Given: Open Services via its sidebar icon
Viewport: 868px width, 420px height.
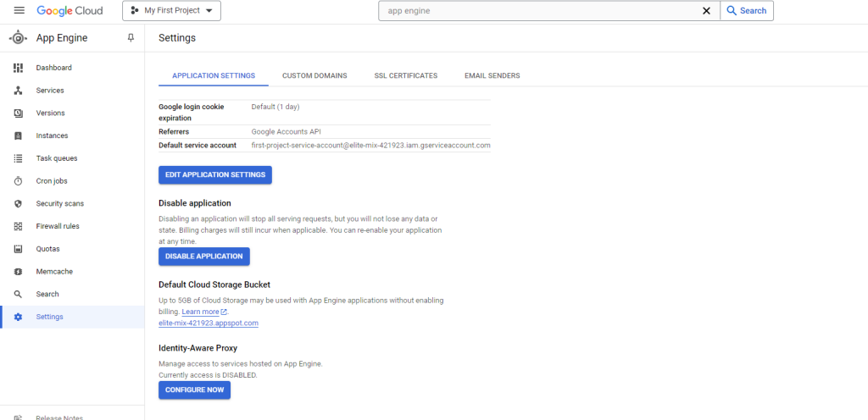Looking at the screenshot, I should click(x=18, y=91).
